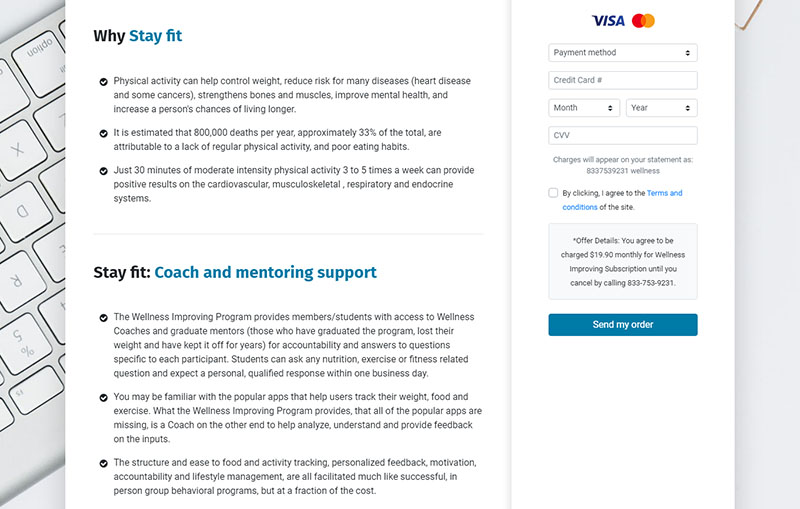800x509 pixels.
Task: Click the Mastercard logo icon
Action: pos(644,21)
